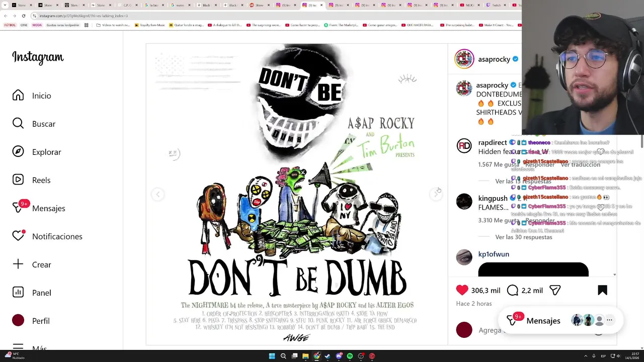
Task: Open Steam from the taskbar
Action: click(328, 356)
